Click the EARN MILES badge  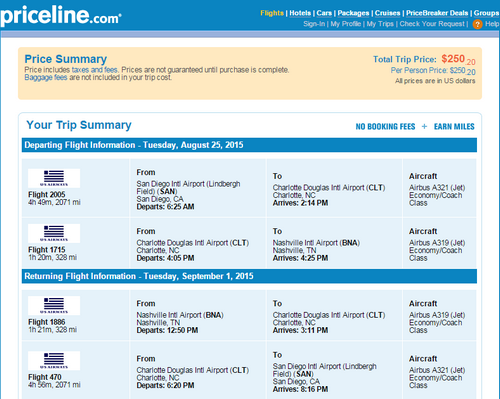454,127
